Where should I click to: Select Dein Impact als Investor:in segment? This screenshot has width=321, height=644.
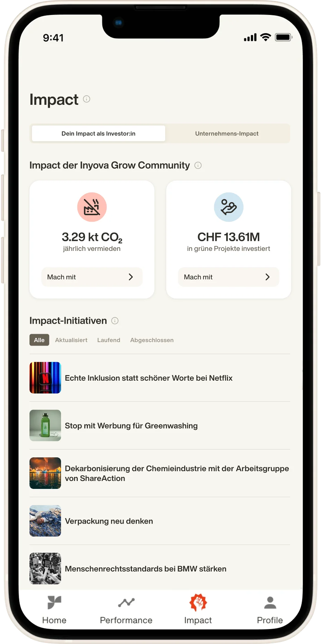99,134
